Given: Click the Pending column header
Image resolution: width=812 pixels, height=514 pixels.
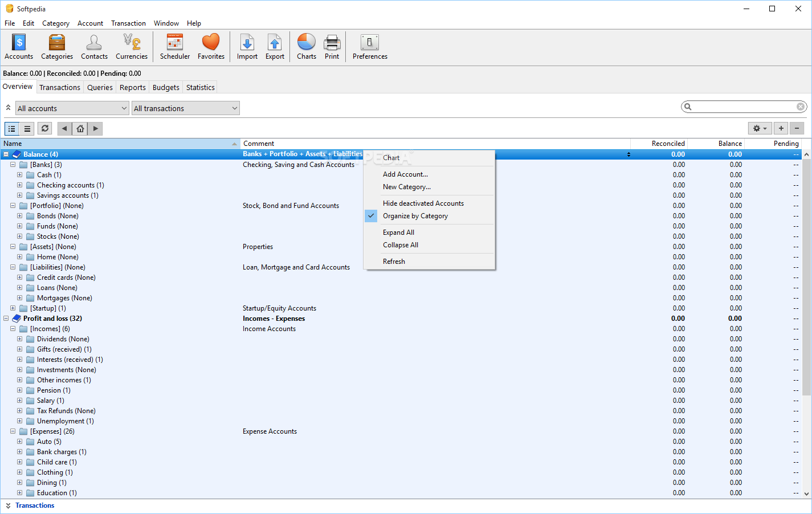Looking at the screenshot, I should pyautogui.click(x=773, y=144).
